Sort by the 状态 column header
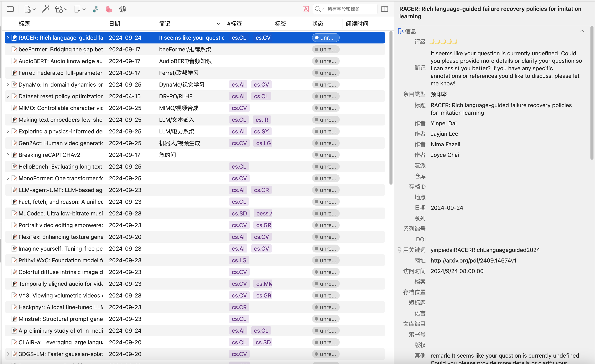595x364 pixels. [318, 24]
